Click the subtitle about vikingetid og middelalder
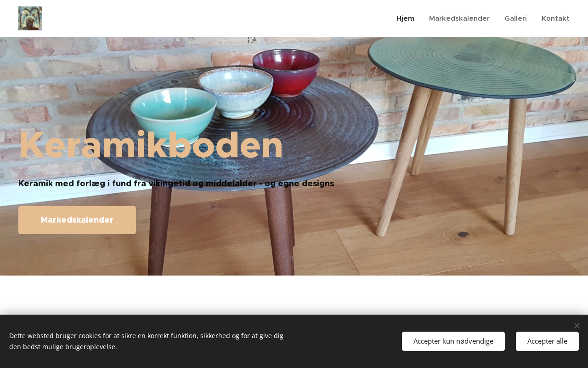 [176, 184]
